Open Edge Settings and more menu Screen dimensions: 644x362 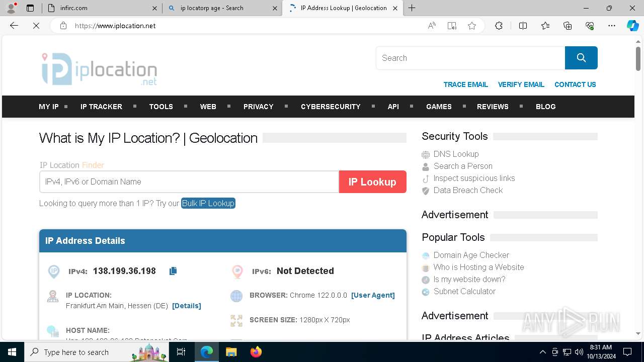pyautogui.click(x=612, y=26)
